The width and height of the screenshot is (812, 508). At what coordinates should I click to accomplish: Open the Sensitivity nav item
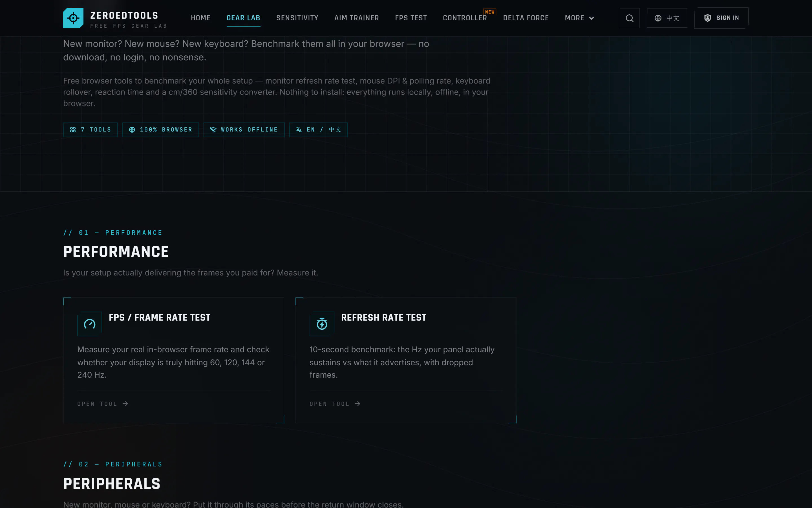[297, 18]
